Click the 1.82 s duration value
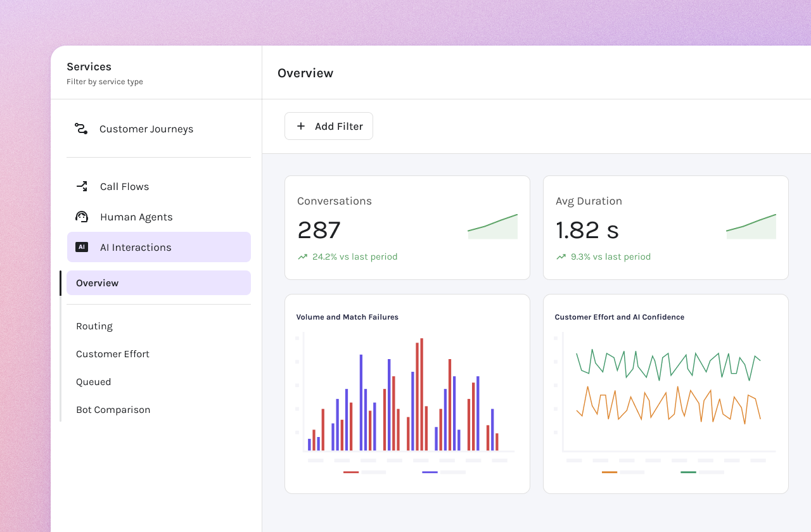This screenshot has height=532, width=811. [587, 230]
